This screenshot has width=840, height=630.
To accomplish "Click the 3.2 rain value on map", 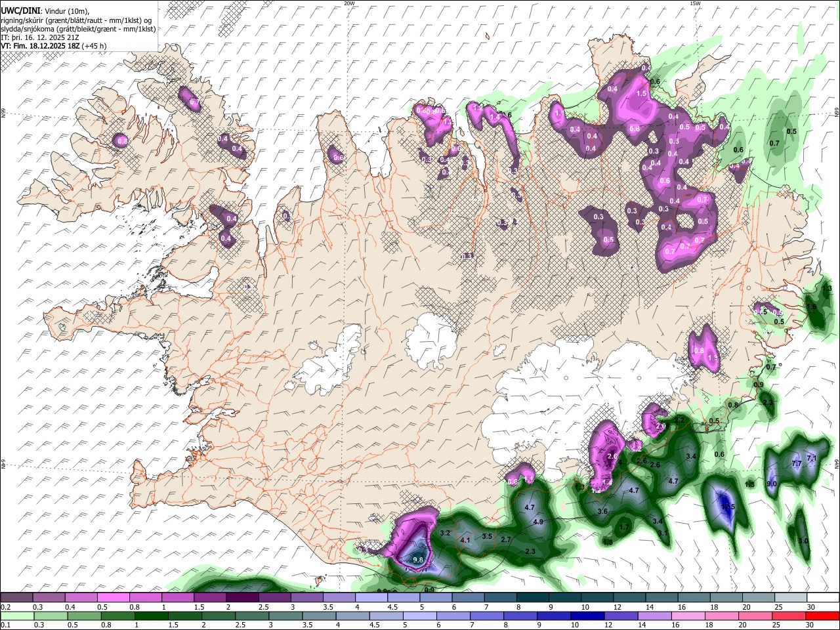I will [x=445, y=533].
